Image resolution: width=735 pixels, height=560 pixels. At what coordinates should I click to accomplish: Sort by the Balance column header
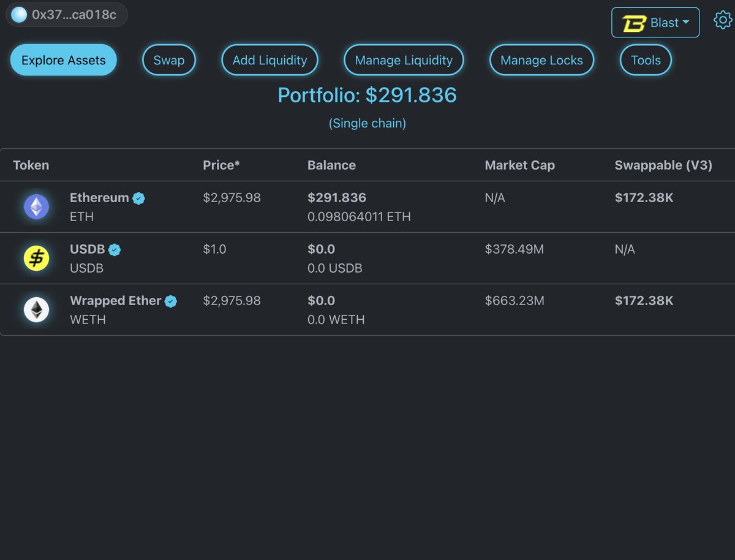(x=331, y=165)
